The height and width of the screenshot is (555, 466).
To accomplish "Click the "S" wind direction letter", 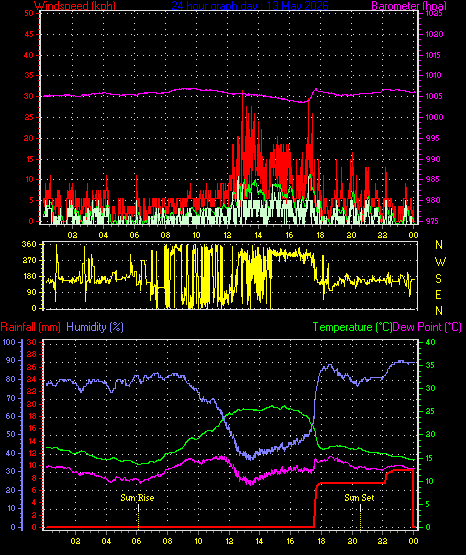I will click(438, 279).
